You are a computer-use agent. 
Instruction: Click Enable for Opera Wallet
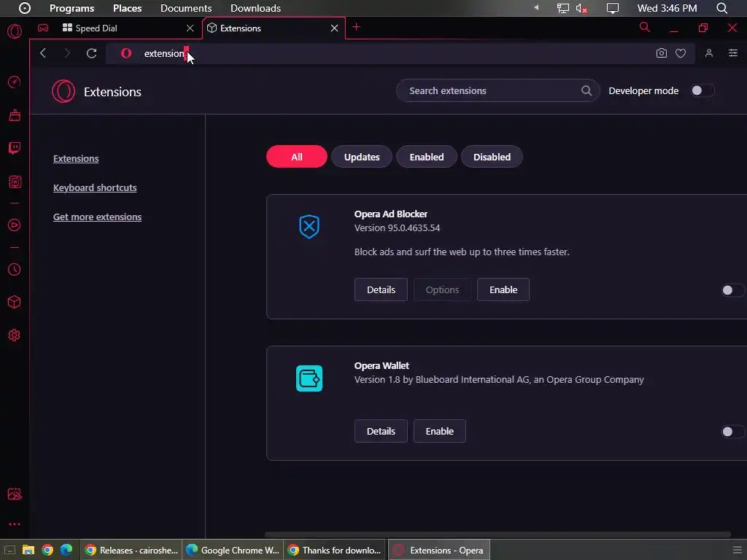(440, 431)
